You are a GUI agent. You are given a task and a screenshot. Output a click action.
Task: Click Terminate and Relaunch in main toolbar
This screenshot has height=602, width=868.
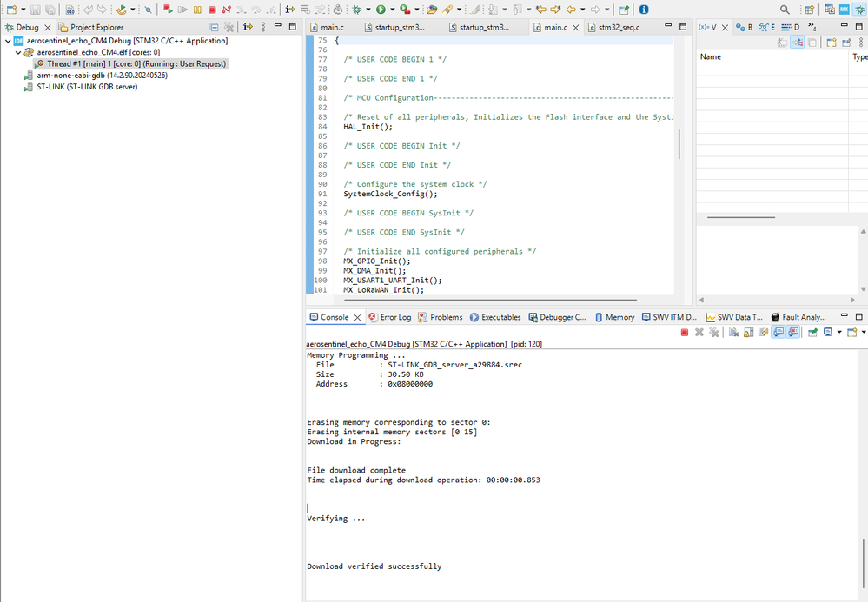pyautogui.click(x=168, y=10)
